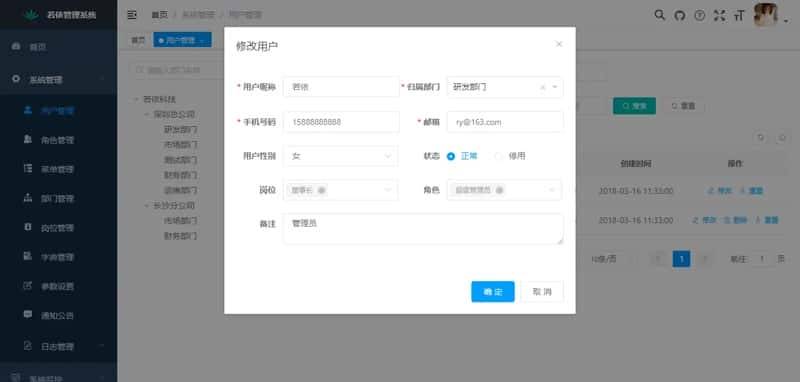Click the green 搜索 button
800x382 pixels.
634,106
